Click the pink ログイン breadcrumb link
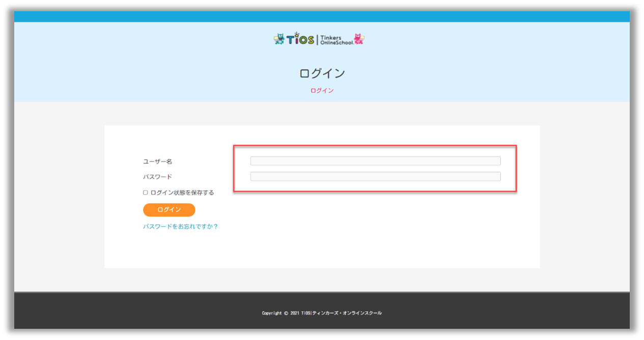 (x=322, y=90)
